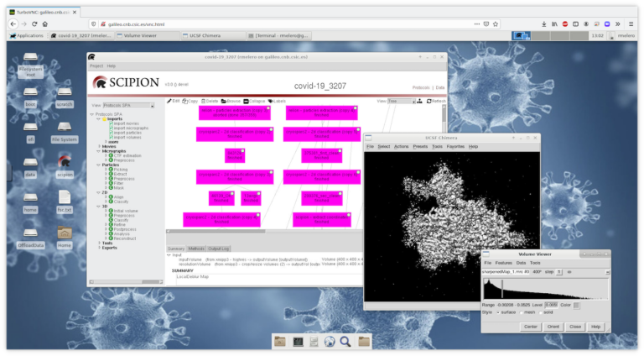Switch to the Terminal taskbar window
Screen dimensions: 644x356
tap(278, 36)
